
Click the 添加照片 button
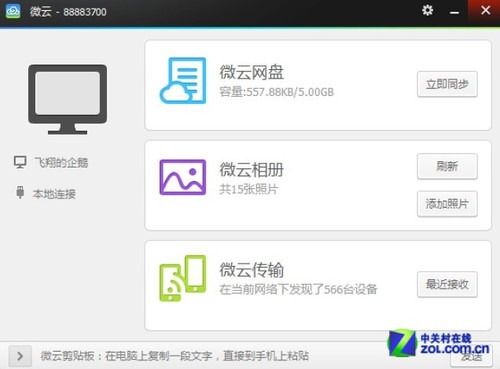[447, 204]
